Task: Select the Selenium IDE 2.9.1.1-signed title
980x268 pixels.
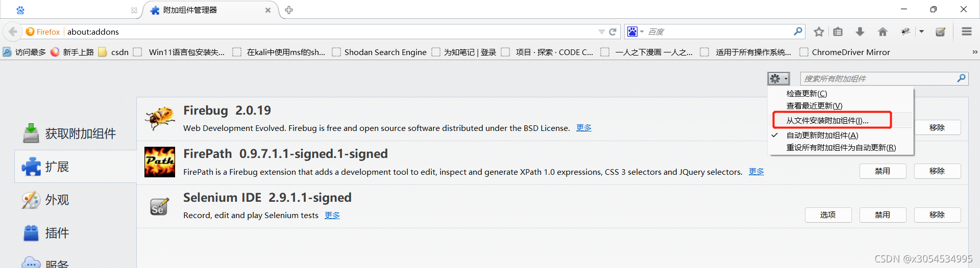Action: coord(267,198)
